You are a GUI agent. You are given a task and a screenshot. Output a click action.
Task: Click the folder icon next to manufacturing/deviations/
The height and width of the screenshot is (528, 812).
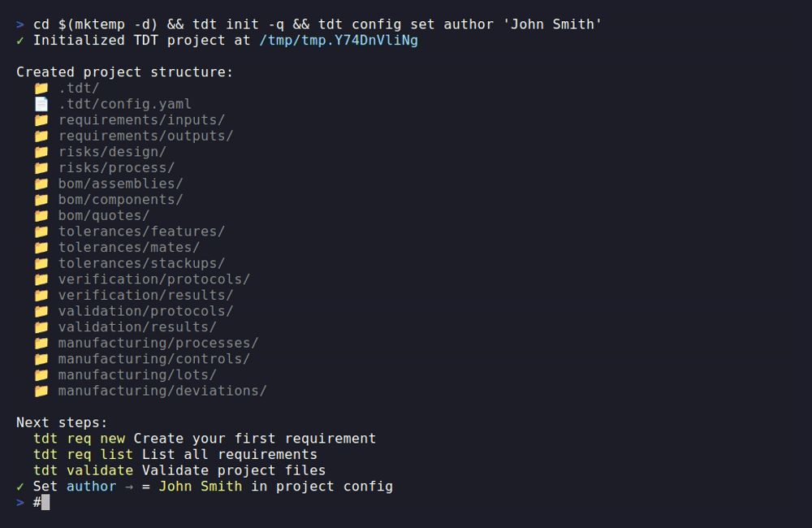pyautogui.click(x=41, y=391)
